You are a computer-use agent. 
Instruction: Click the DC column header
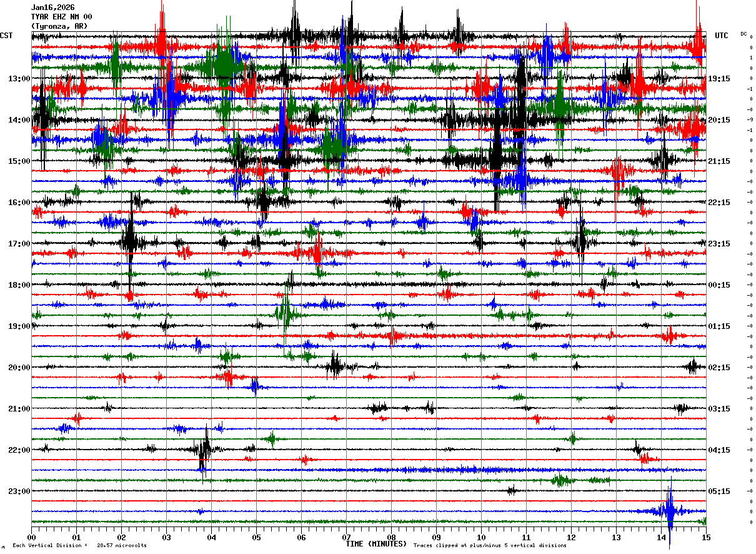point(744,34)
